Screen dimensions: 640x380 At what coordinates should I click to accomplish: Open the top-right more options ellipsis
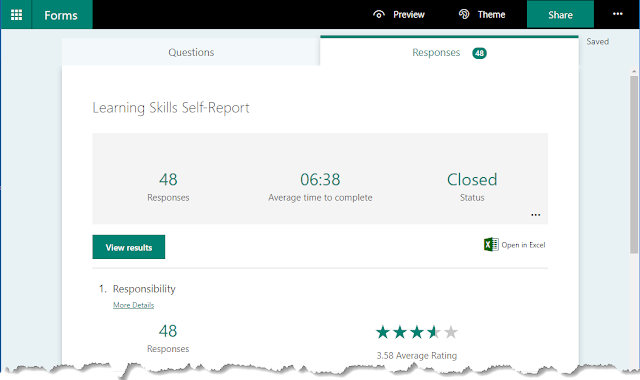(618, 14)
